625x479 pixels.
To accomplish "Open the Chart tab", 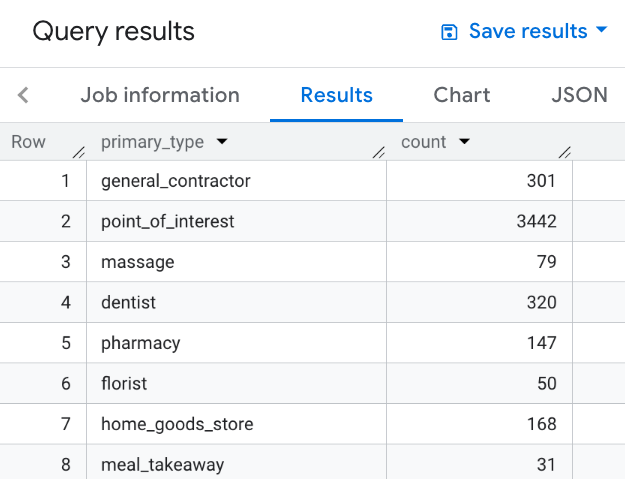I will [x=462, y=95].
